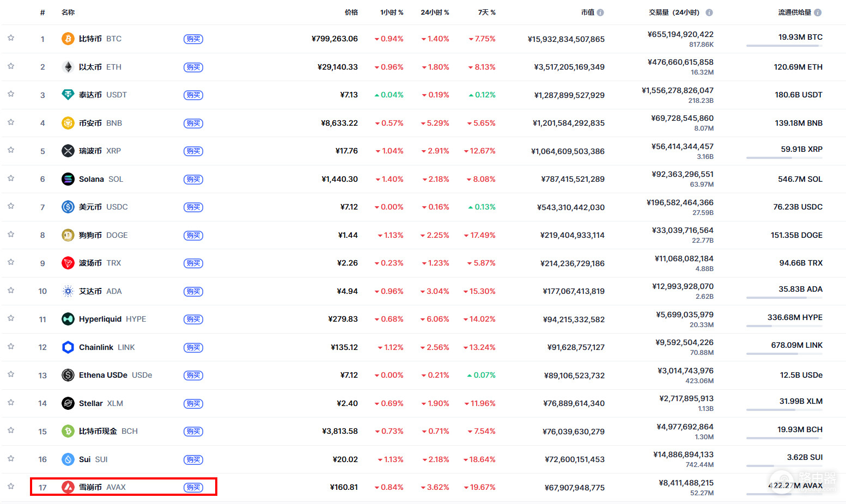Click 购买 next to 美元币 USDC
The height and width of the screenshot is (504, 846).
click(193, 207)
